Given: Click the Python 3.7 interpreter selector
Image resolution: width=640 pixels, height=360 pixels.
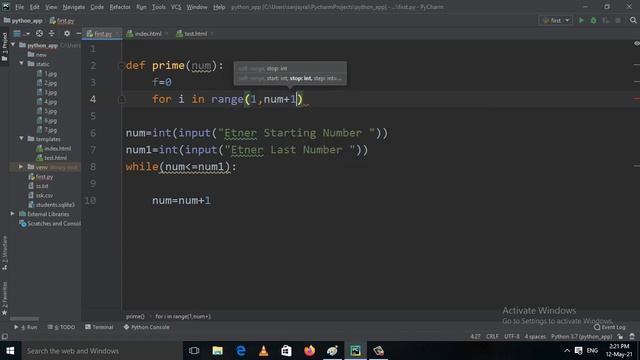Looking at the screenshot, I should (x=581, y=337).
